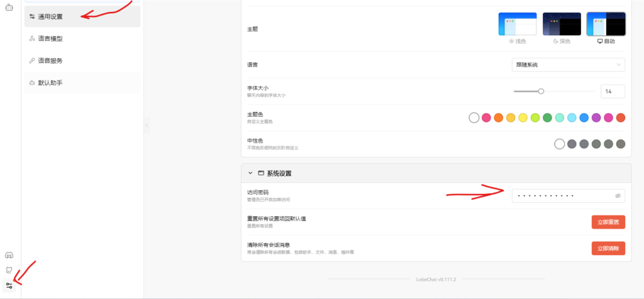Choose the 自动 auto theme thumbnail
Screen dimensions: 644x299
[606, 24]
